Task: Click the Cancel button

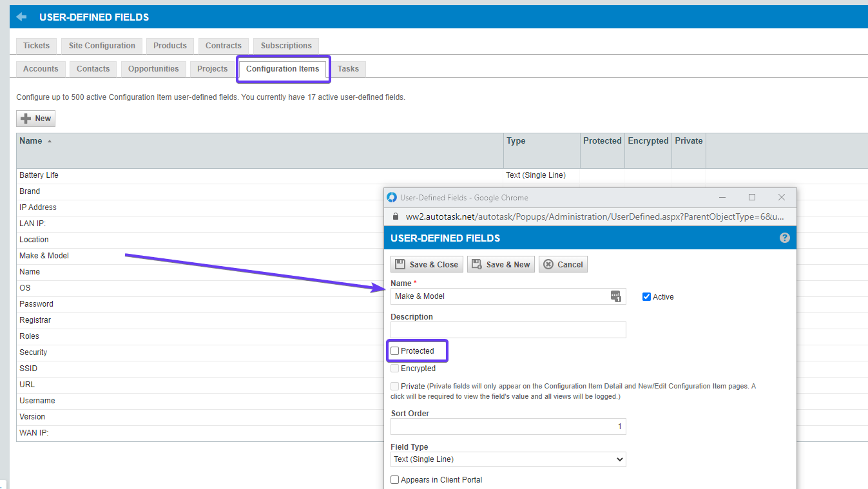Action: [x=563, y=264]
